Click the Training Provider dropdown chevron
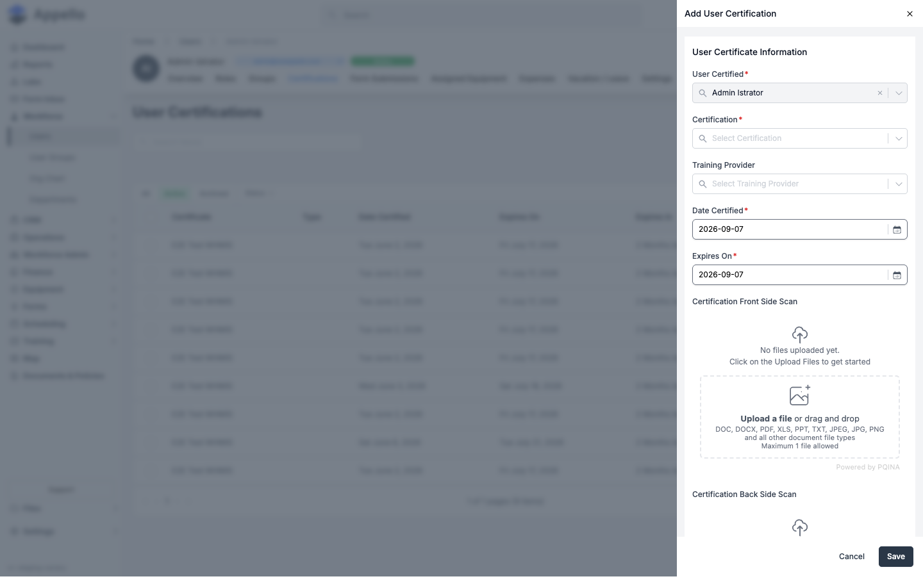The image size is (923, 588). (x=899, y=184)
